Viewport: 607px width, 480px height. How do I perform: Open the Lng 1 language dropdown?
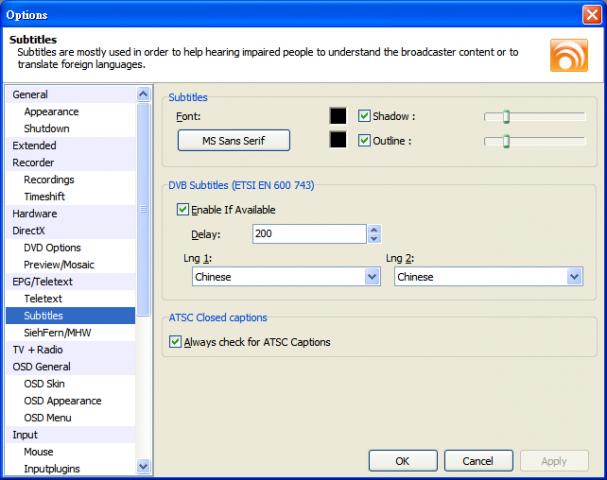click(372, 277)
